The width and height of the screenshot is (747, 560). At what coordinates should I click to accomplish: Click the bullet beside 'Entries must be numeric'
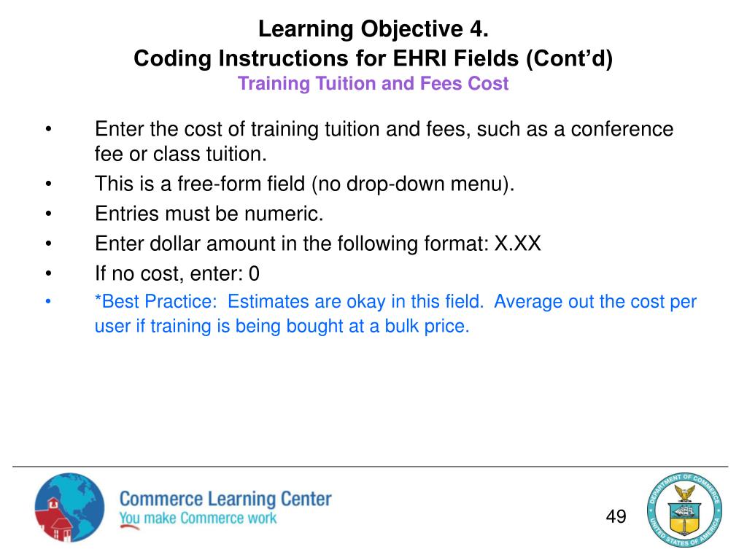coord(48,214)
